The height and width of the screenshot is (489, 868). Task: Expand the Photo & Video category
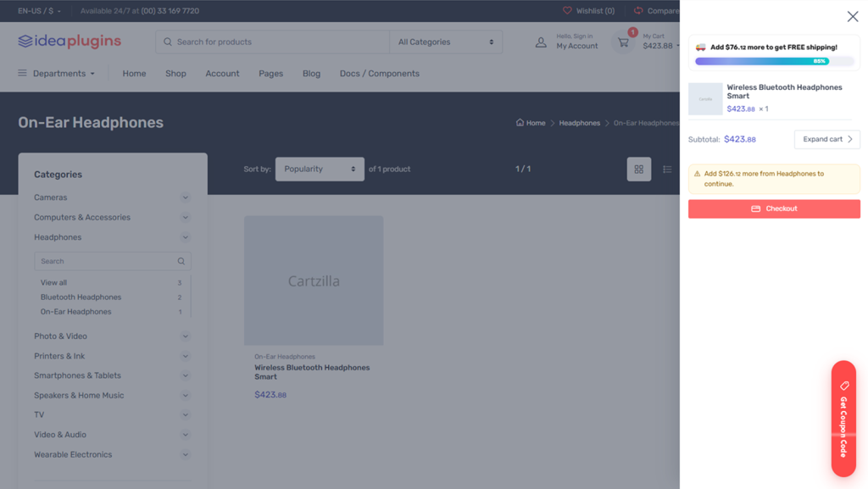[186, 336]
